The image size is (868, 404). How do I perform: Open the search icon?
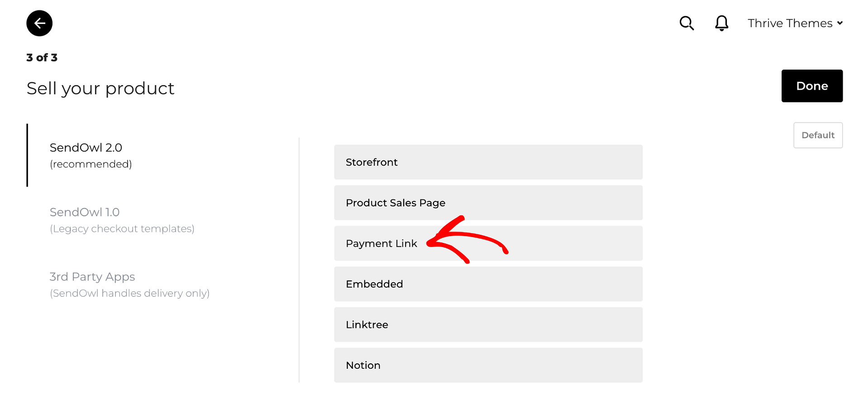coord(686,23)
